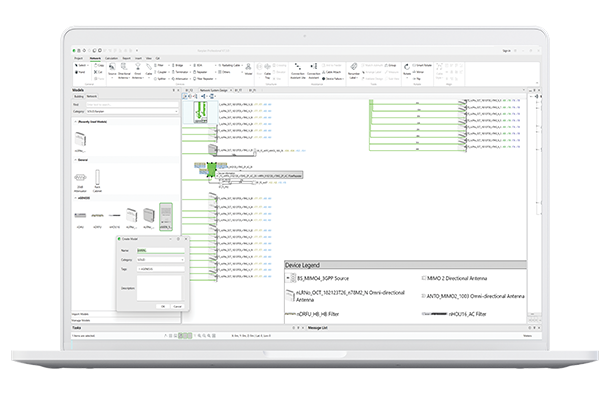Confirm Create Model with OK

[163, 307]
